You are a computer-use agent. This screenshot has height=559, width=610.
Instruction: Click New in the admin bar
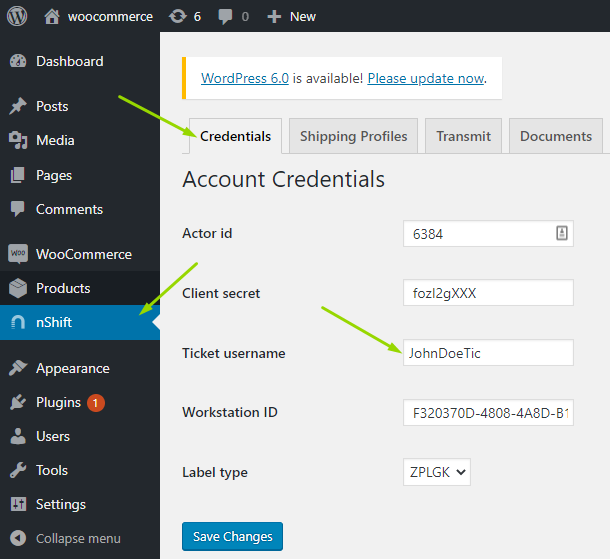[x=303, y=17]
